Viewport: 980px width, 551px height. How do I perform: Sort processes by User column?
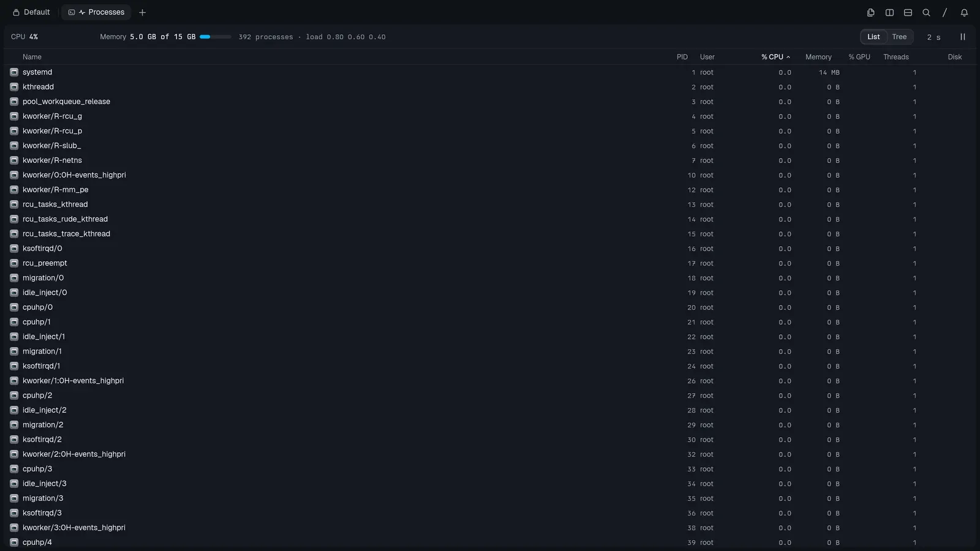click(707, 57)
